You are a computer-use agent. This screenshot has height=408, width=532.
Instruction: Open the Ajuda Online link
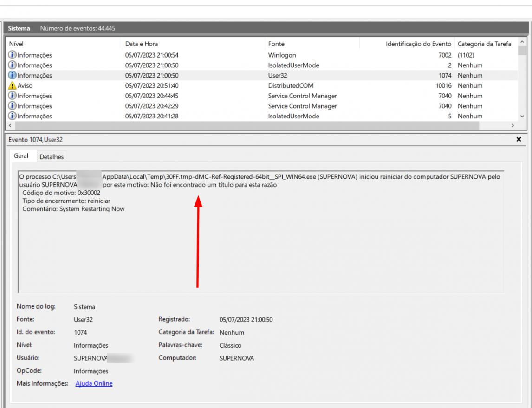point(94,384)
